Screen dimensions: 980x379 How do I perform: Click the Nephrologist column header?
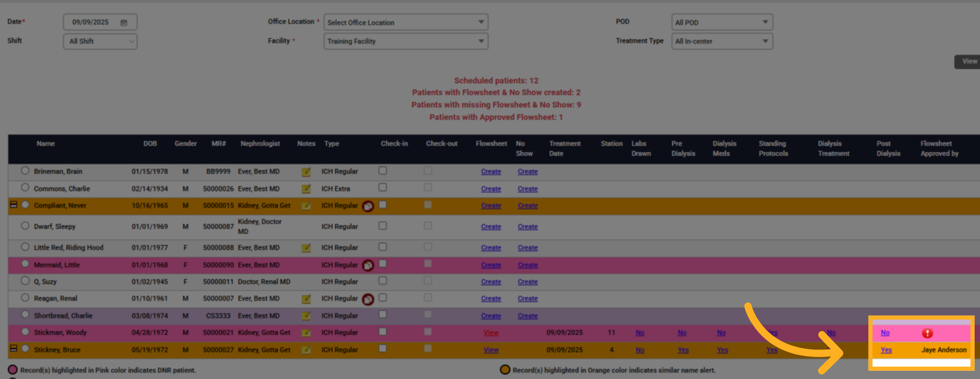pos(260,144)
